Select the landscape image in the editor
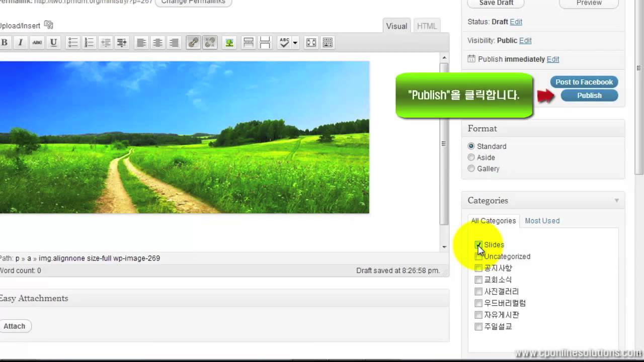Image resolution: width=644 pixels, height=362 pixels. coord(185,137)
